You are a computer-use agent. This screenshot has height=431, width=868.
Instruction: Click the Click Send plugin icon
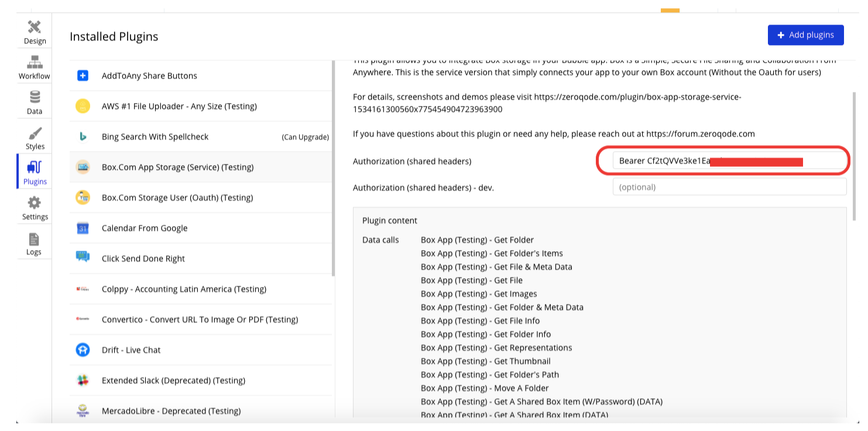click(x=83, y=256)
